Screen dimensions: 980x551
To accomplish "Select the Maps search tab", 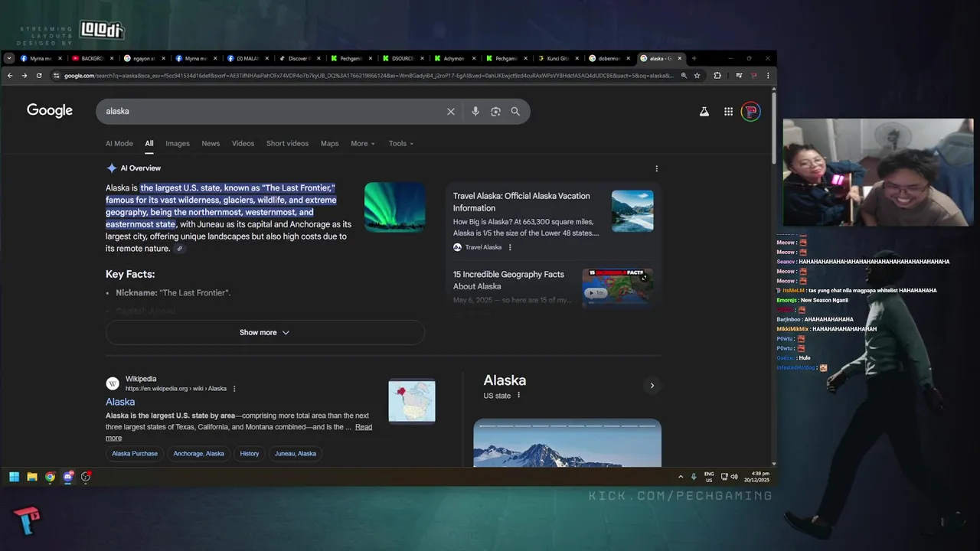I will click(x=329, y=144).
